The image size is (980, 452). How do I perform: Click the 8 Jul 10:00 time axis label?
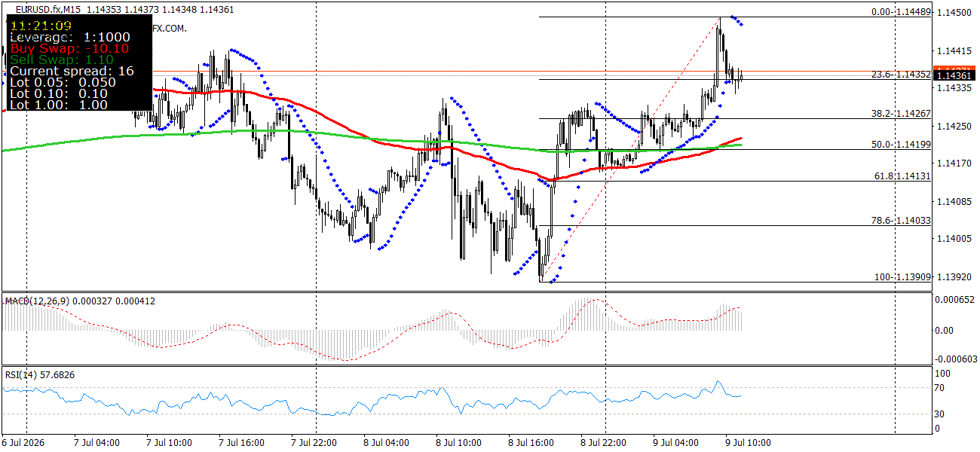459,443
